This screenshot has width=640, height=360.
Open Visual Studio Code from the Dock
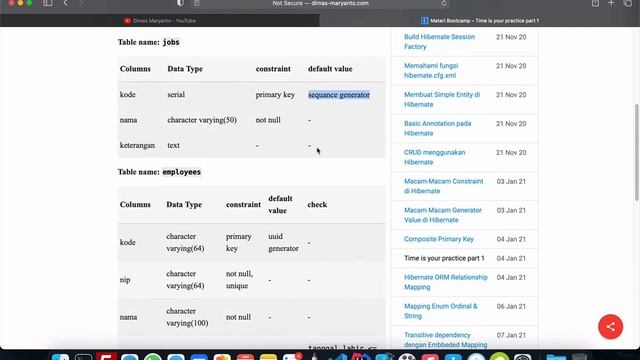point(338,357)
